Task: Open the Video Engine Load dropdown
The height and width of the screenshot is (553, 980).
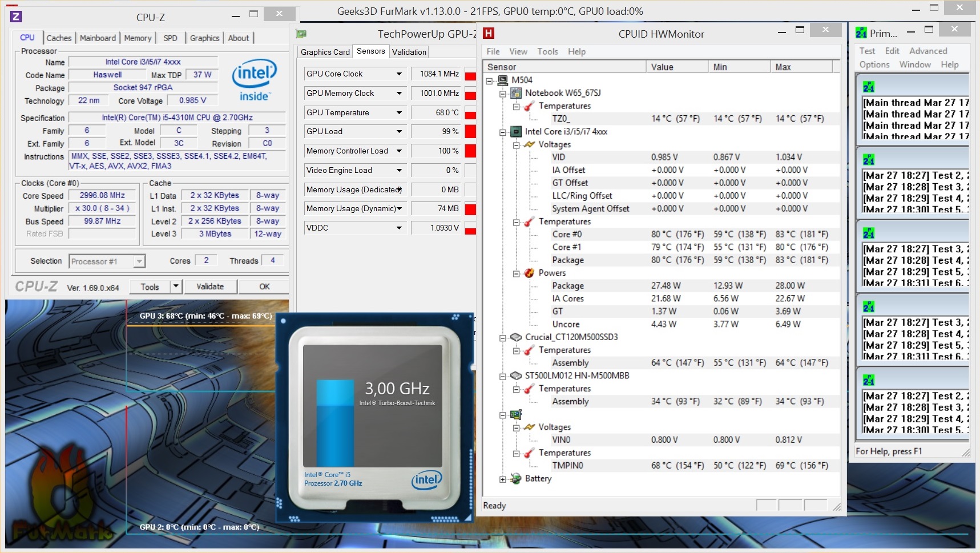Action: pyautogui.click(x=399, y=171)
